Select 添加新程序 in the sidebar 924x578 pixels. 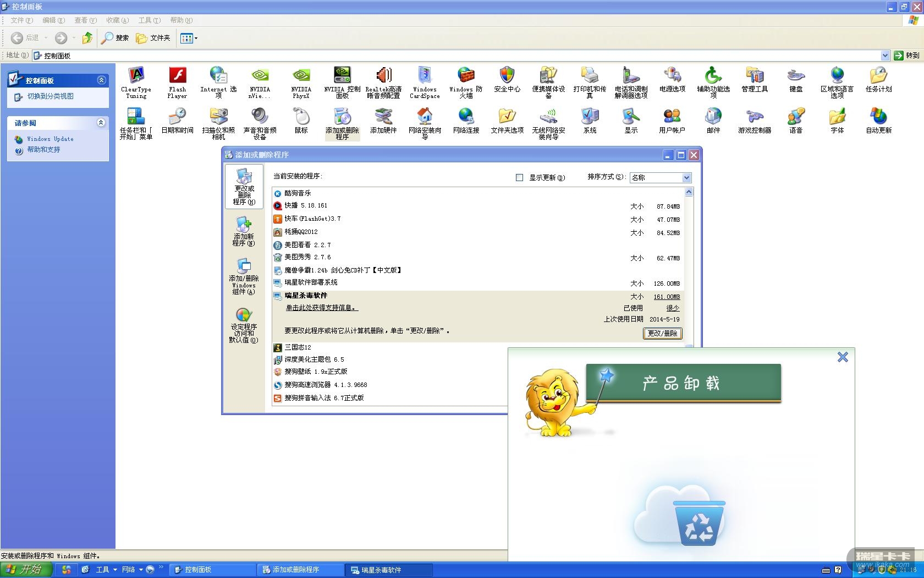pos(244,231)
